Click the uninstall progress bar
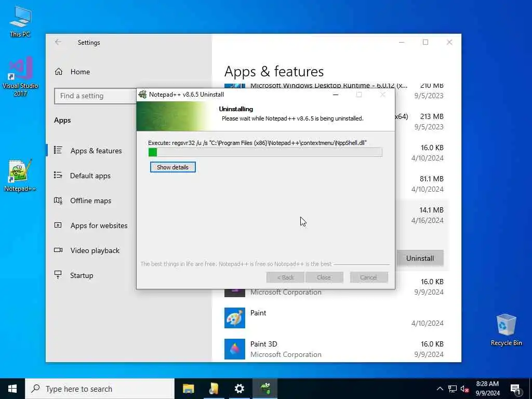532x399 pixels. pos(265,152)
